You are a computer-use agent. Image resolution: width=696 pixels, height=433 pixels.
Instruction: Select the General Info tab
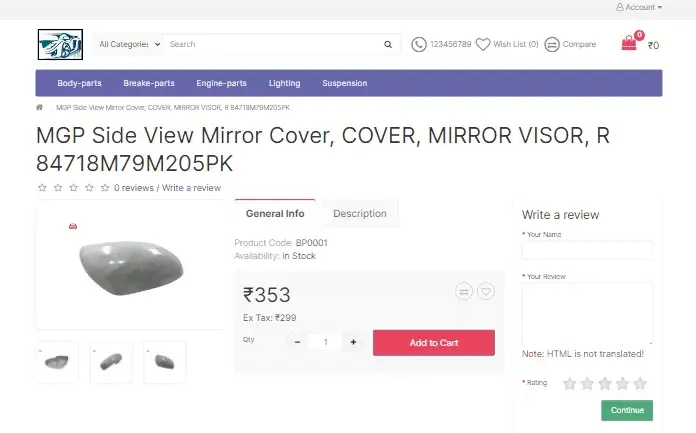tap(275, 213)
